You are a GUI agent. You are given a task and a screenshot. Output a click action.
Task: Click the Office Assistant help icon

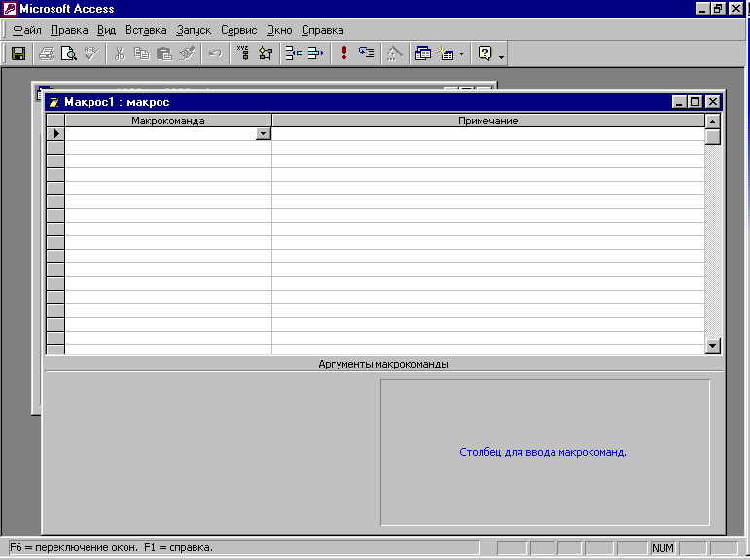tap(485, 53)
